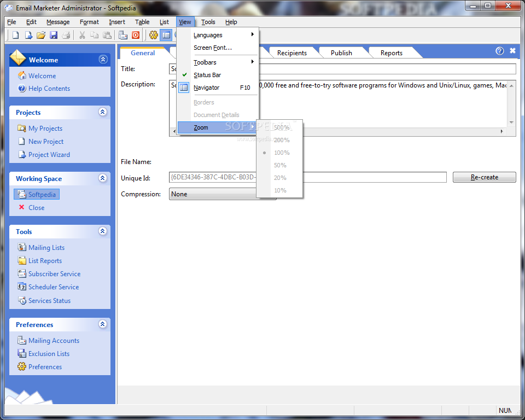Open the Insert menu
This screenshot has width=525, height=420.
click(117, 22)
